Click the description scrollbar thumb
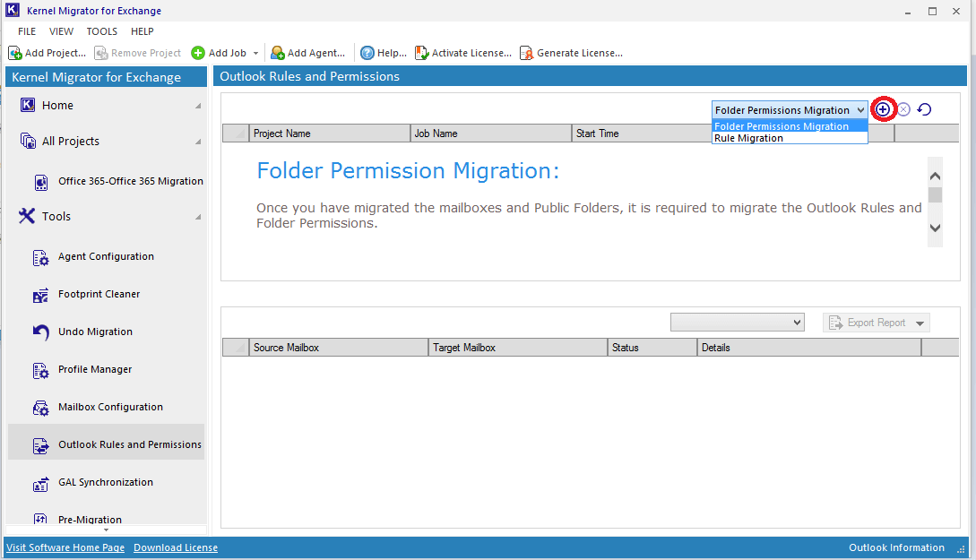The height and width of the screenshot is (560, 976). coord(935,195)
